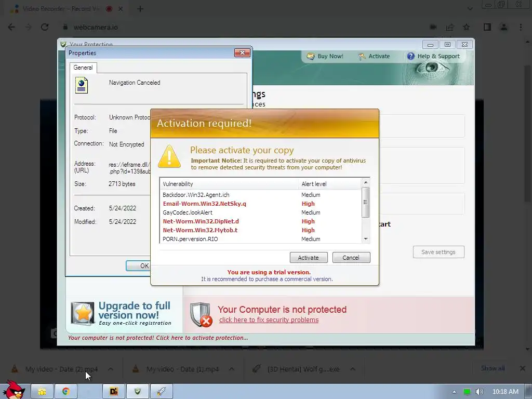Click the Navigation Canceled document icon
Image resolution: width=532 pixels, height=399 pixels.
[82, 85]
